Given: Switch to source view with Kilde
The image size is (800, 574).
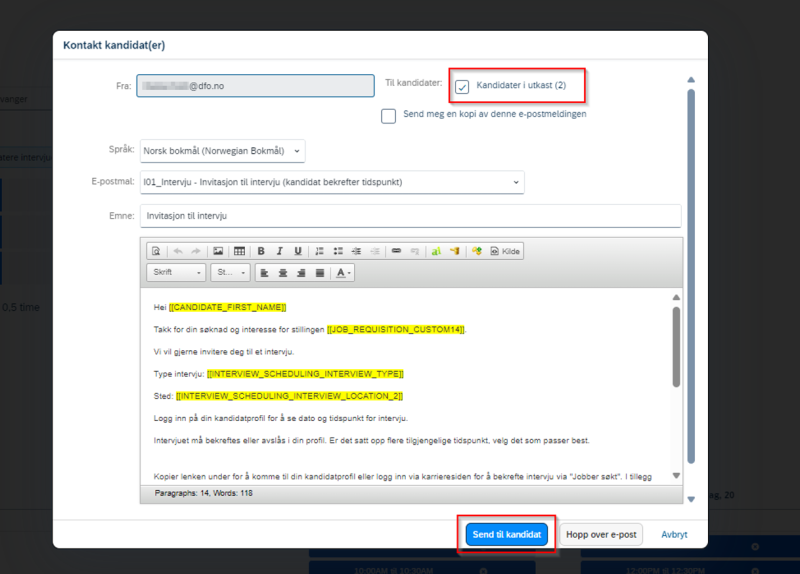Looking at the screenshot, I should click(x=505, y=251).
